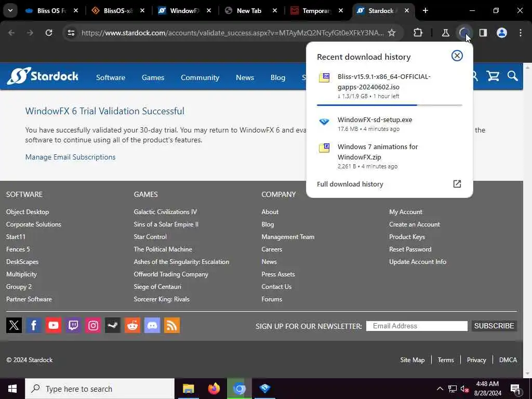
Task: Open Stardock Reddit icon
Action: (132, 325)
